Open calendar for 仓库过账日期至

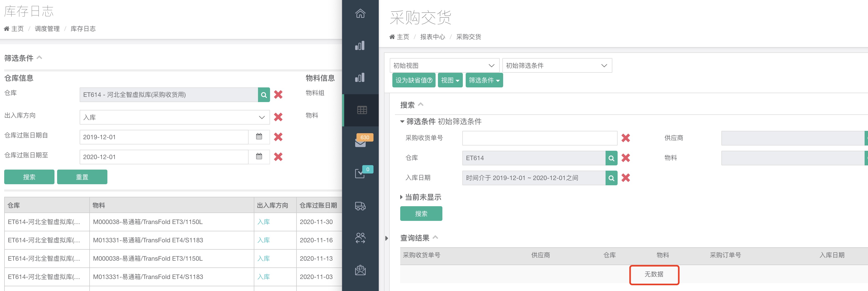259,156
